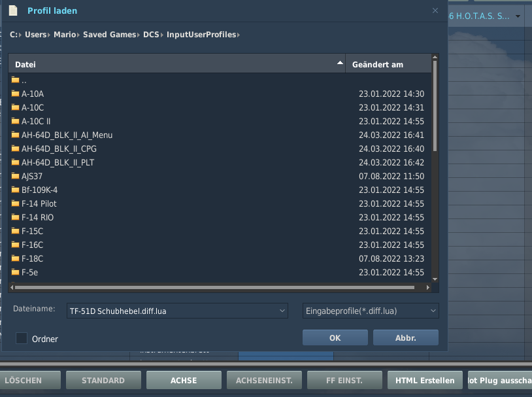The height and width of the screenshot is (397, 532).
Task: Select the F-14 Pilot folder icon
Action: [x=15, y=203]
